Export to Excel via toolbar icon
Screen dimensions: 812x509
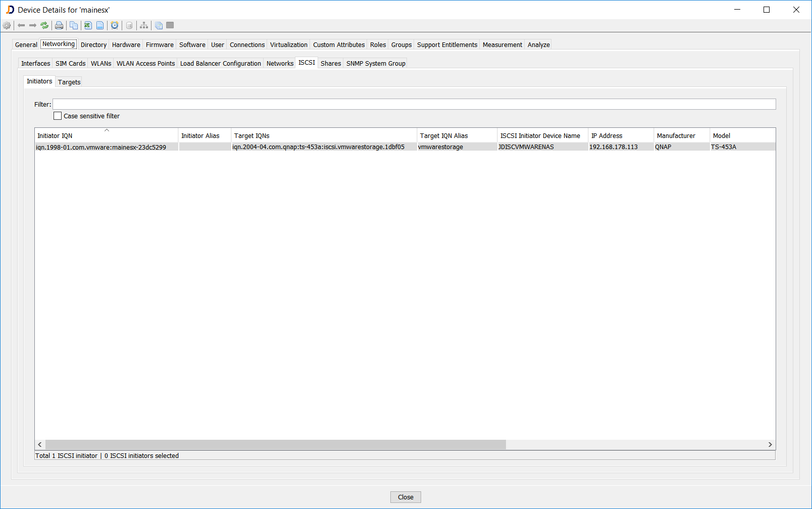pyautogui.click(x=88, y=25)
